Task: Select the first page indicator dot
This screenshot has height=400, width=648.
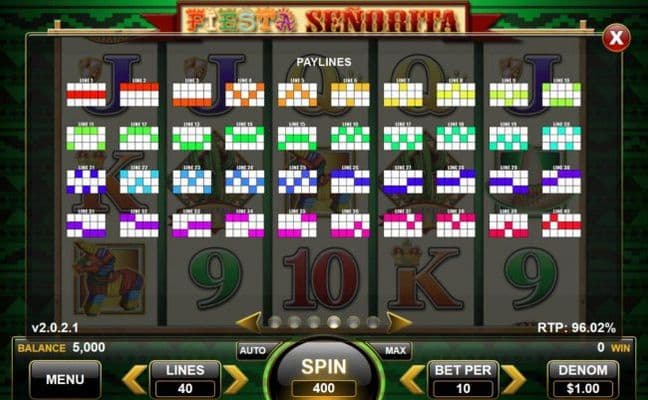Action: 275,322
